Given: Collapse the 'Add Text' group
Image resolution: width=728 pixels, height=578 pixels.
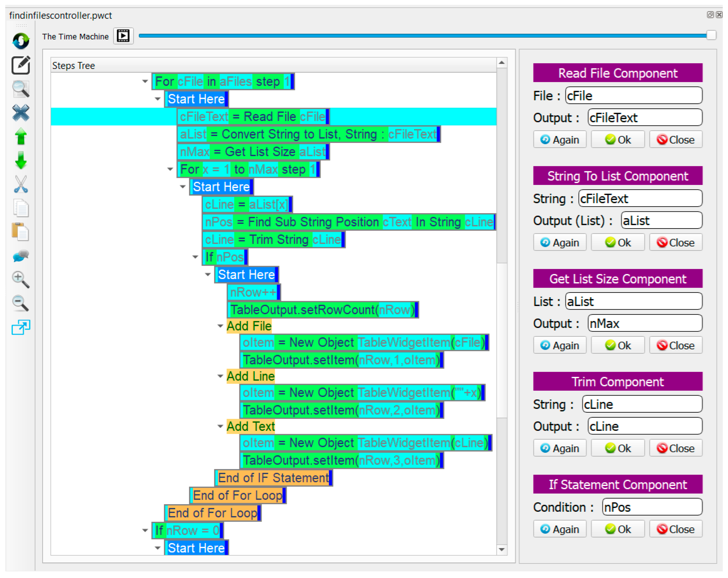Looking at the screenshot, I should coord(220,426).
